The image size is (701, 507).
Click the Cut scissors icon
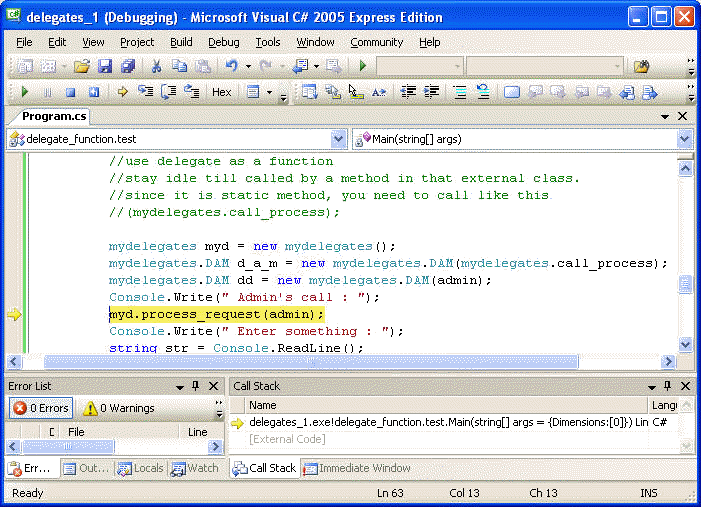pos(156,66)
